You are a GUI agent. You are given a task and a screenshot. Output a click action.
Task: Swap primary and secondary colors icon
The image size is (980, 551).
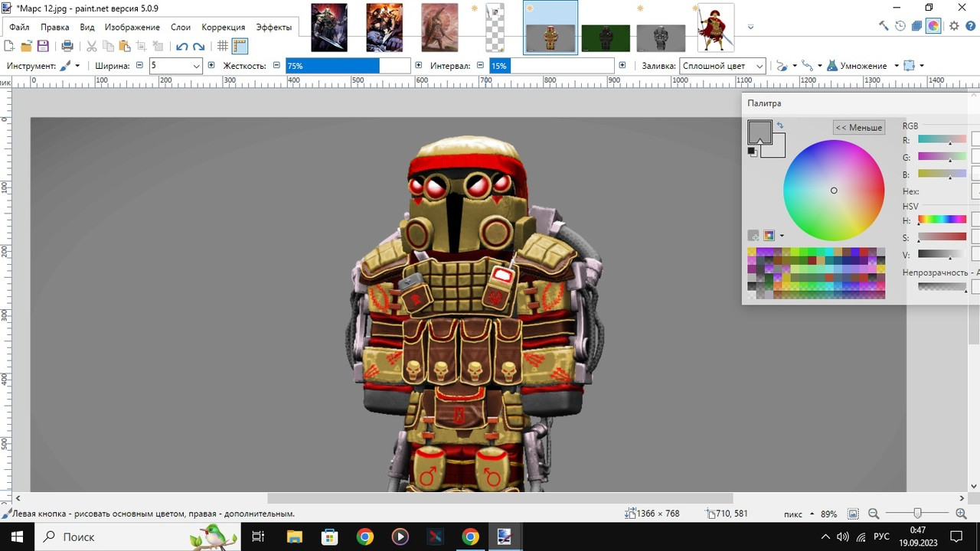pos(779,126)
